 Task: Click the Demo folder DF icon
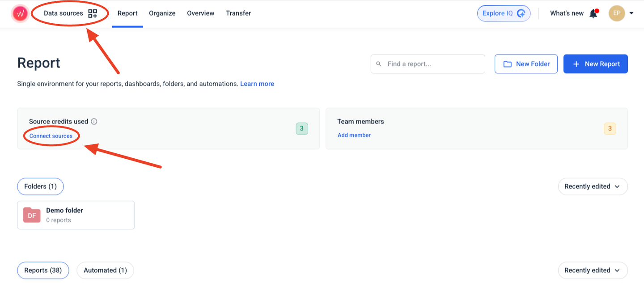click(x=31, y=215)
